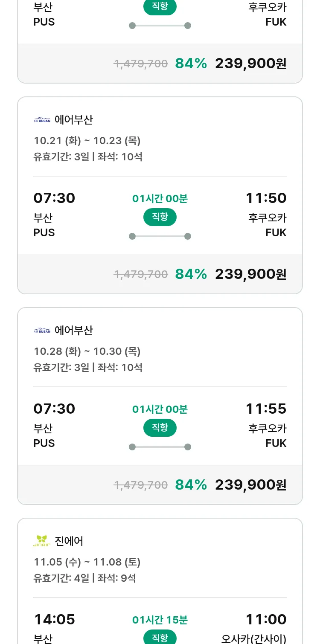Tap the 84% discount on the 10.21 flight

point(191,274)
